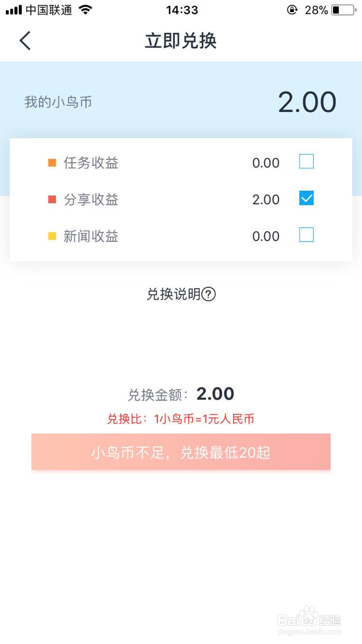Select the 任务收益 row label
This screenshot has width=362, height=644.
click(x=91, y=163)
